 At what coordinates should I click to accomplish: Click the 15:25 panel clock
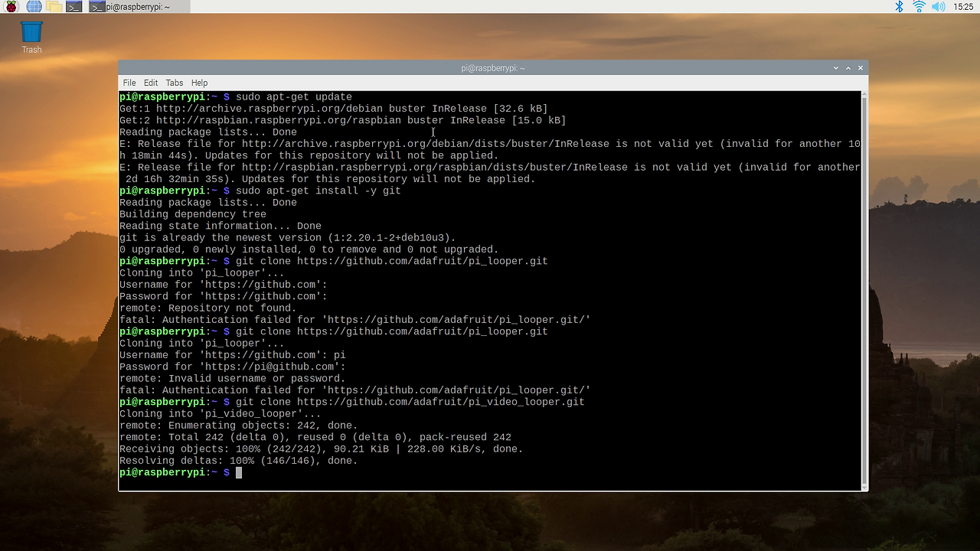coord(963,7)
